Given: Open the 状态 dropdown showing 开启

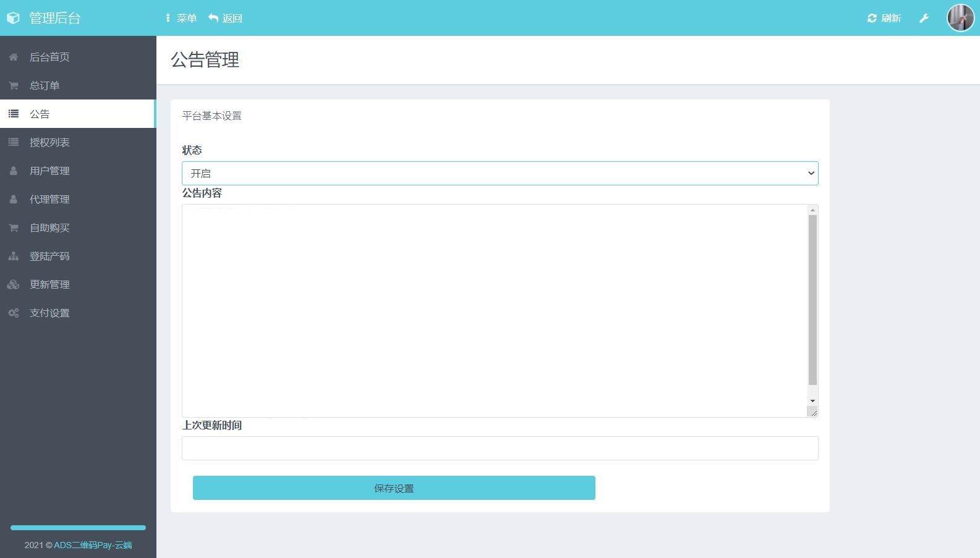Looking at the screenshot, I should [x=500, y=173].
